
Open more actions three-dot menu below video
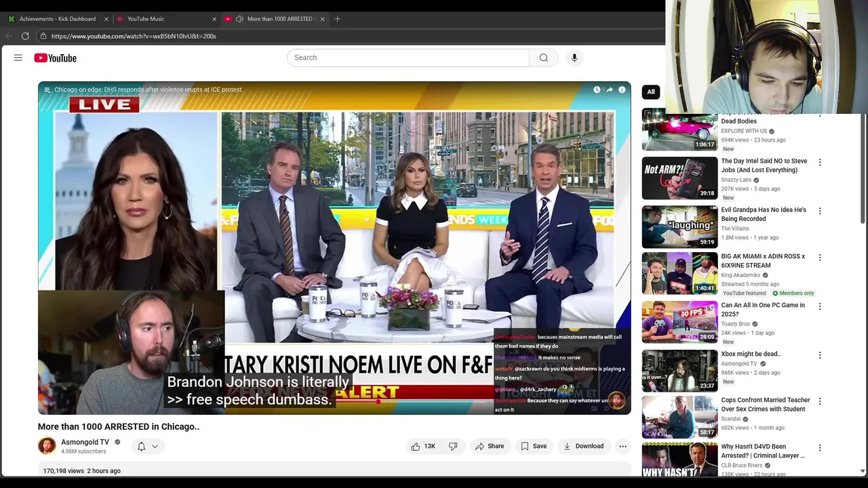[623, 446]
